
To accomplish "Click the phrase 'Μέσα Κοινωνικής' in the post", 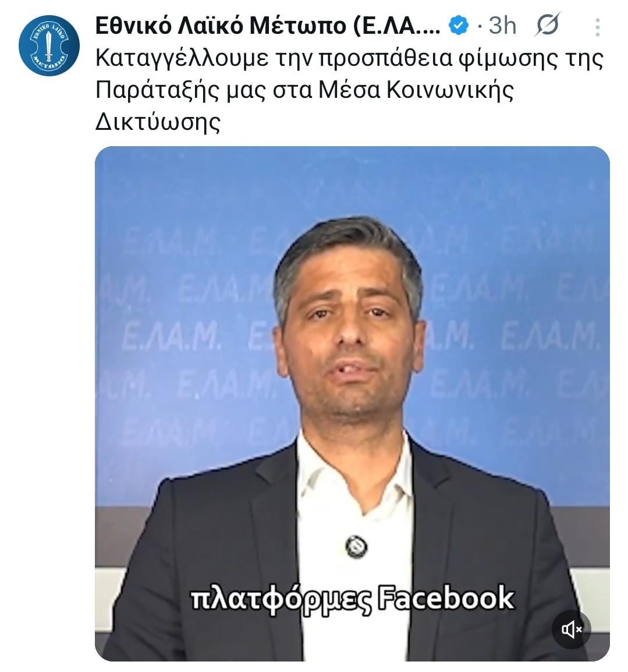I will click(416, 90).
